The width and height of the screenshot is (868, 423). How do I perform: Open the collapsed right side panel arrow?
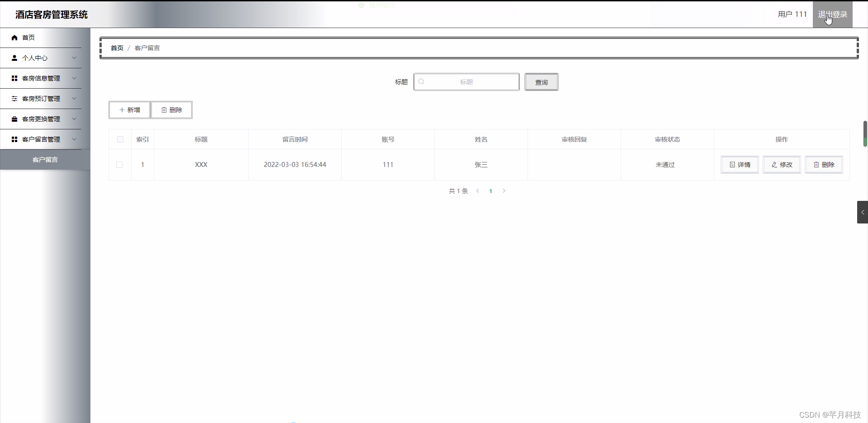click(x=863, y=212)
